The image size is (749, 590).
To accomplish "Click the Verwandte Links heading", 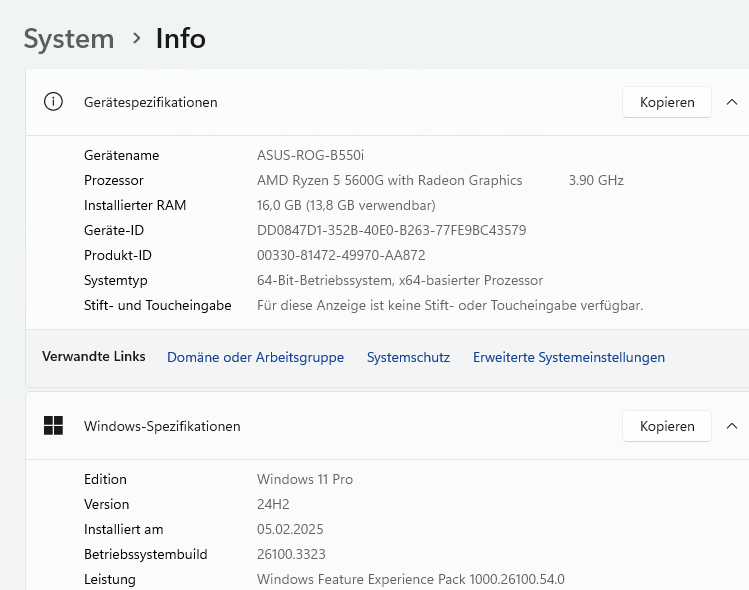I will [94, 356].
